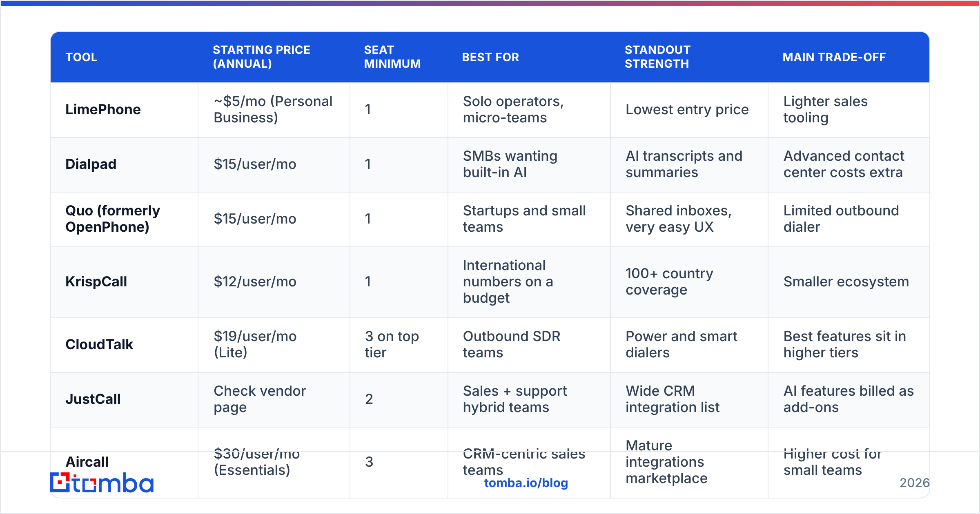Select Quo (formerly OpenPhone) cell
Viewport: 980px width, 514px height.
click(113, 219)
